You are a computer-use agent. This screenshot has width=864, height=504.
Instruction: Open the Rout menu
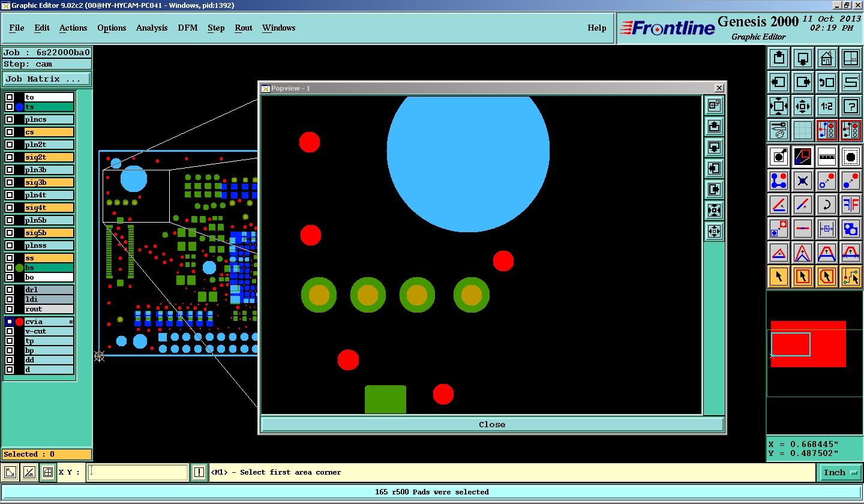[x=244, y=28]
